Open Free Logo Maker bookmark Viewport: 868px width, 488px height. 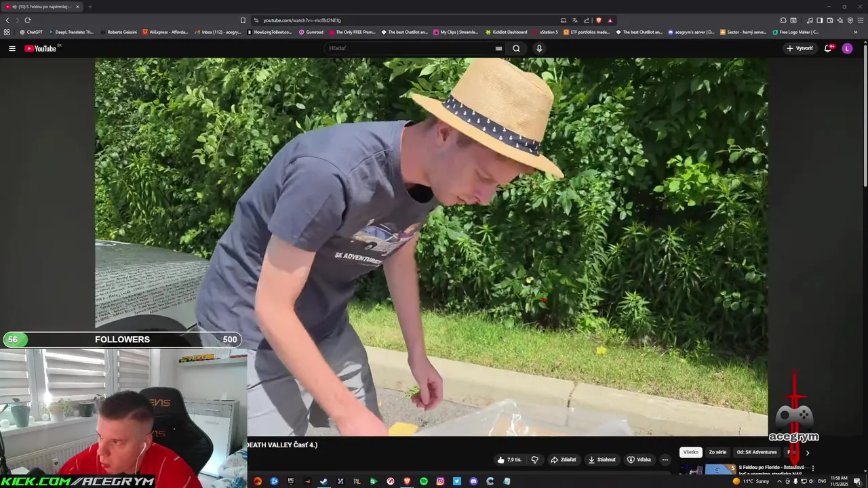[x=795, y=32]
